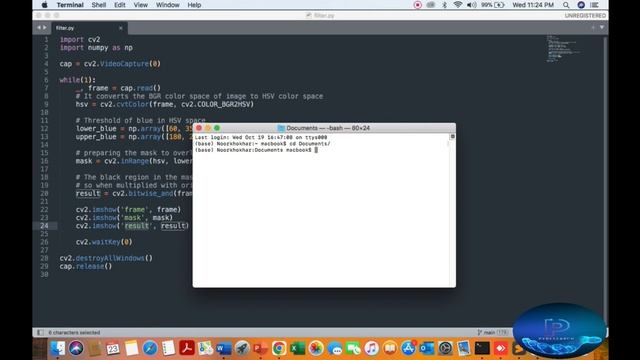Click line number 24 in gutter
This screenshot has height=360, width=640.
point(44,226)
